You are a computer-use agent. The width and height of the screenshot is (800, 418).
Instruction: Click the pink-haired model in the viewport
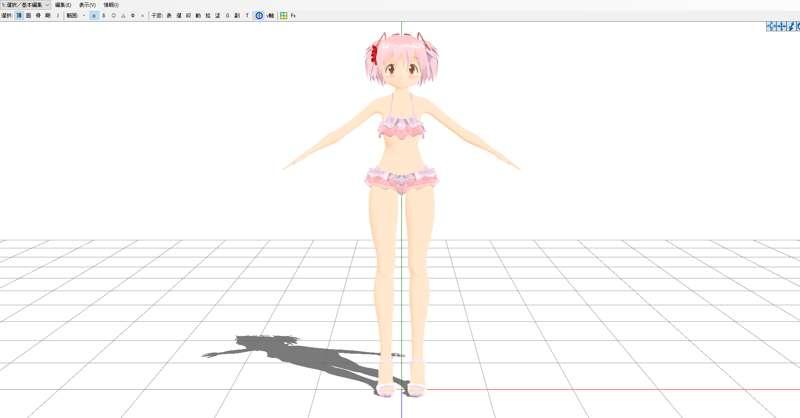(x=402, y=214)
